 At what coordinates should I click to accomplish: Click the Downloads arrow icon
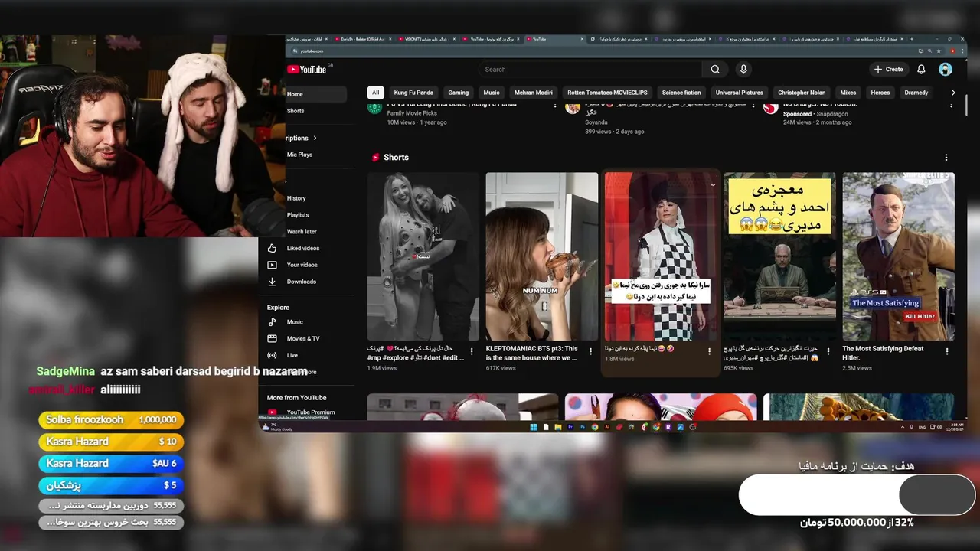pyautogui.click(x=272, y=282)
